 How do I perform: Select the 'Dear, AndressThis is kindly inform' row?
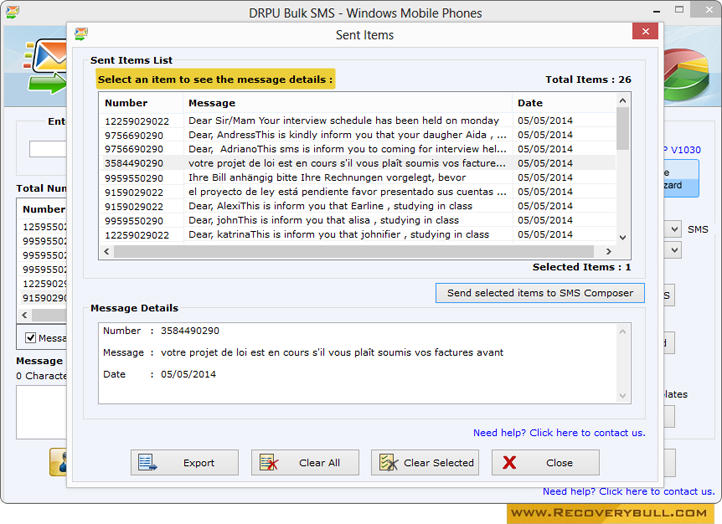point(357,135)
